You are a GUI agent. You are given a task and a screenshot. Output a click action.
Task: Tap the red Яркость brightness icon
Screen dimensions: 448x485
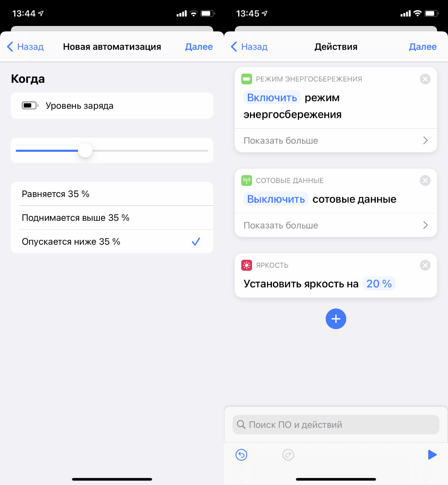[x=246, y=265]
